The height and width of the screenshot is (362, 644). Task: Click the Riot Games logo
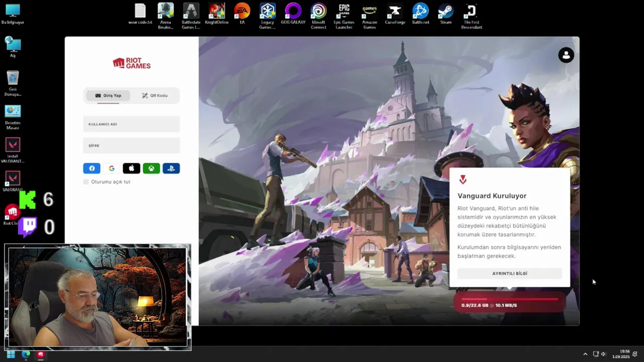[131, 63]
